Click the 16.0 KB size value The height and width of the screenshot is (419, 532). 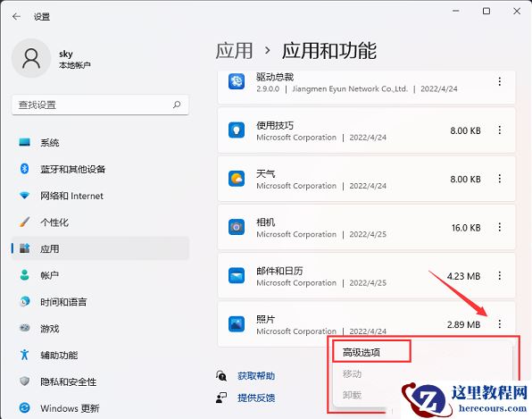466,228
